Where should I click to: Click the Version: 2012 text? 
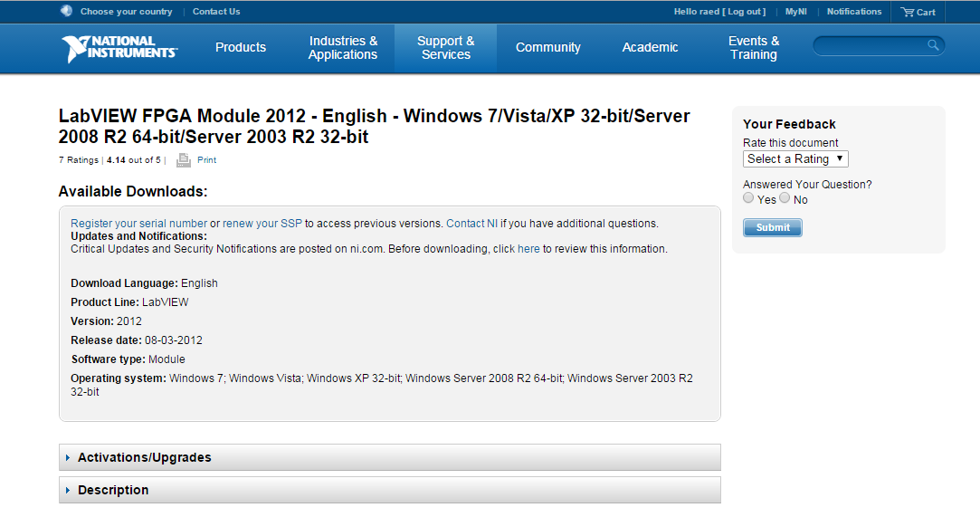coord(106,321)
